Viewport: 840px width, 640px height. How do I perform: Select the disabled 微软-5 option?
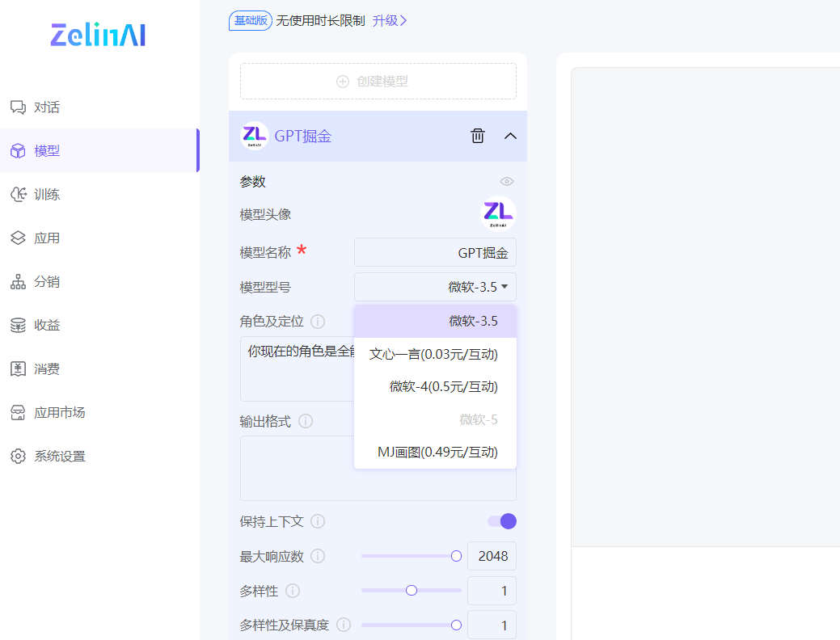coord(435,419)
